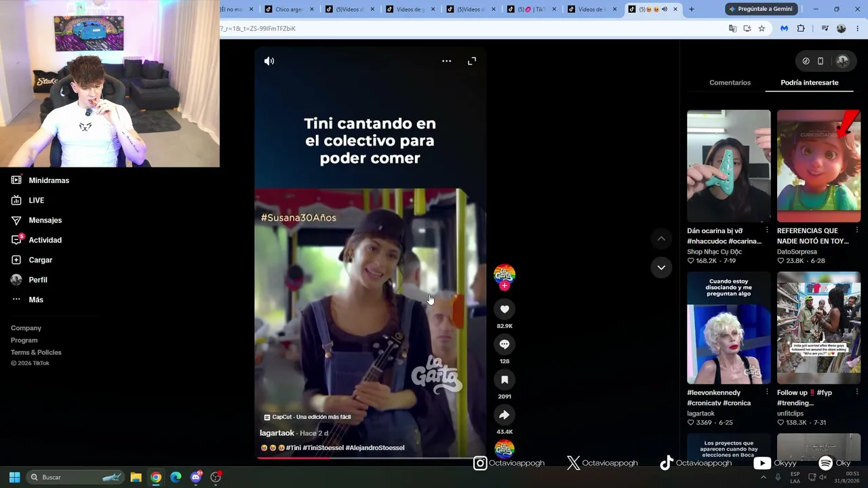868x488 pixels.
Task: Go to the previous video (up arrow)
Action: pyautogui.click(x=661, y=239)
